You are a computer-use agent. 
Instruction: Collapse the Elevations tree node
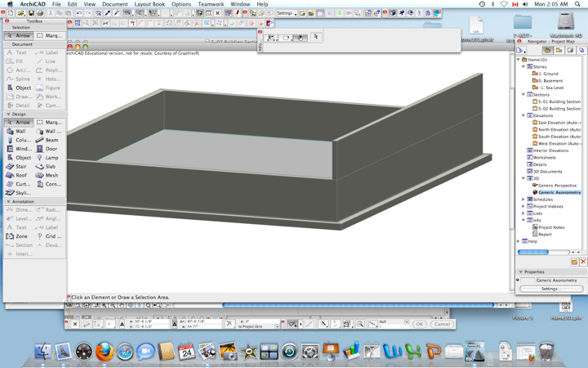pyautogui.click(x=523, y=115)
